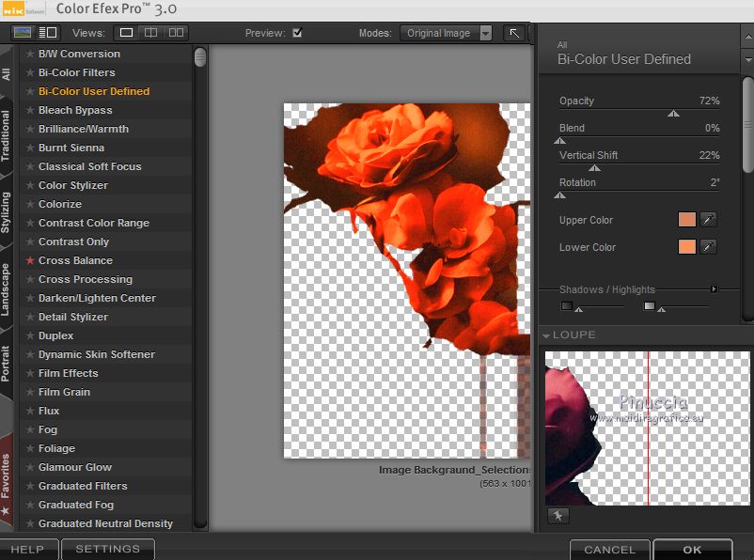Select the single image view icon
This screenshot has height=560, width=754.
[126, 33]
